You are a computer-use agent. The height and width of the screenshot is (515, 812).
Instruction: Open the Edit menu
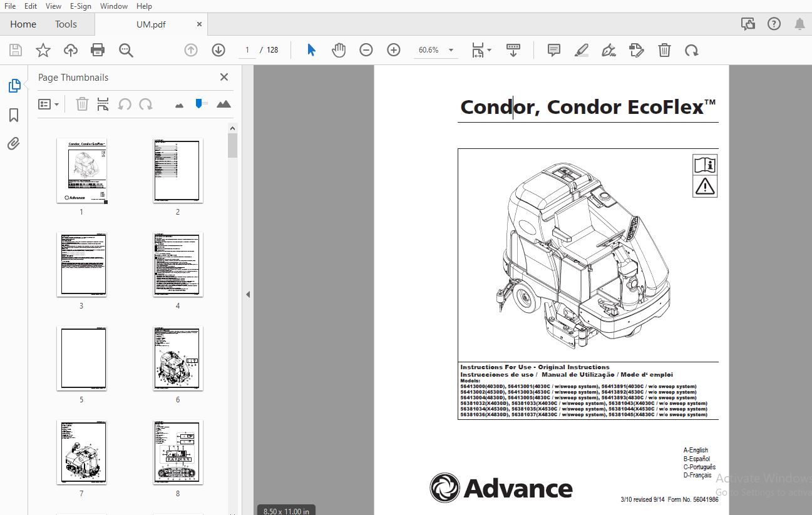click(x=31, y=6)
